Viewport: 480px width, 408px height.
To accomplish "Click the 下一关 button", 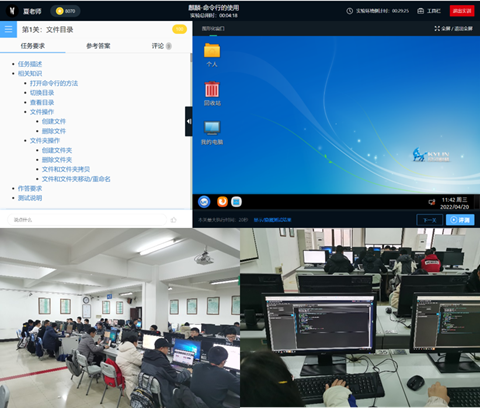I will click(x=430, y=220).
